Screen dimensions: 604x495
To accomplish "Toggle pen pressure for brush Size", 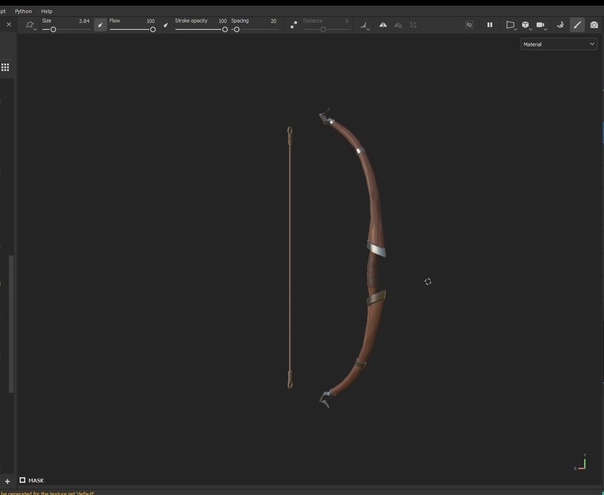I will [100, 25].
